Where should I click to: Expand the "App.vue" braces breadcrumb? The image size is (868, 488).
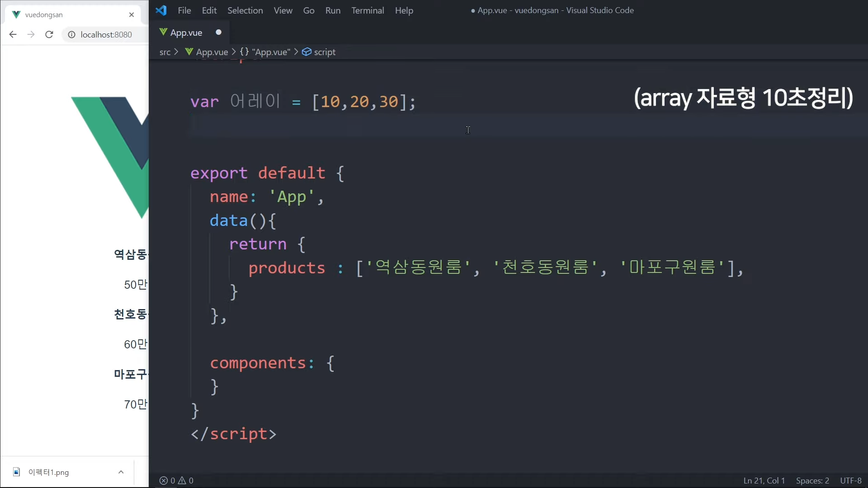pyautogui.click(x=265, y=52)
